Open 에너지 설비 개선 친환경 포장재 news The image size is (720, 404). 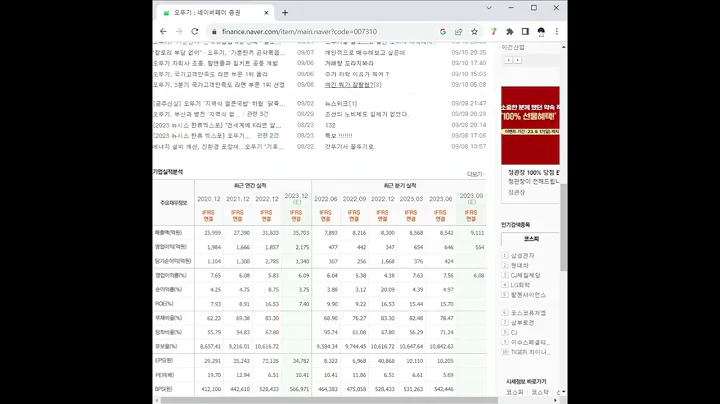point(219,146)
